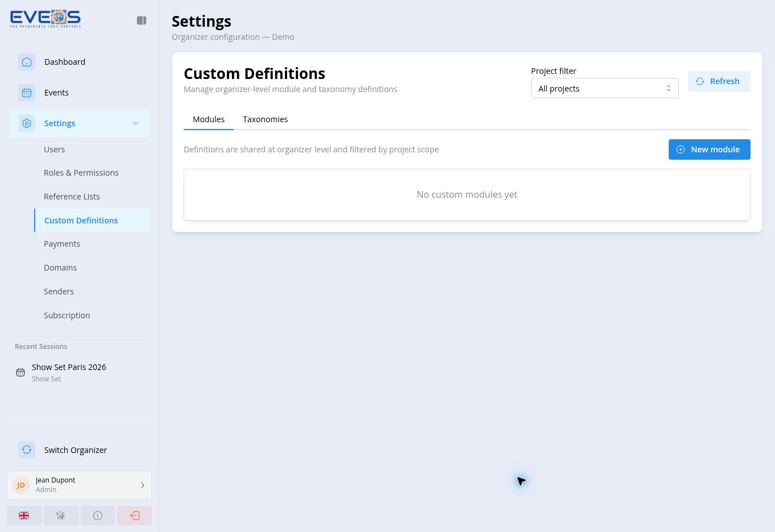775x532 pixels.
Task: Open Domains settings
Action: click(92, 268)
